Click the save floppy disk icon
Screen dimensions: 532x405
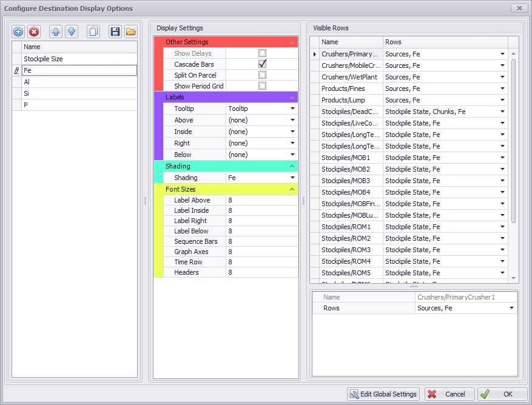point(115,32)
